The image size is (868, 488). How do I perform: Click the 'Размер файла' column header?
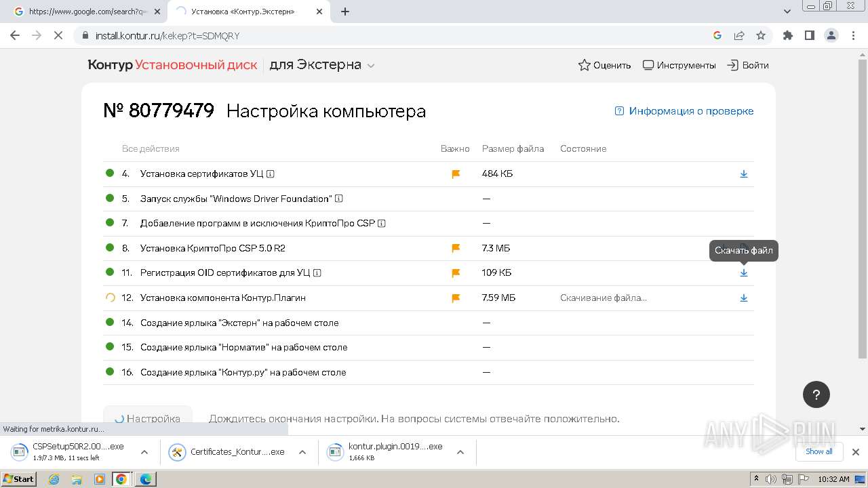(x=513, y=148)
